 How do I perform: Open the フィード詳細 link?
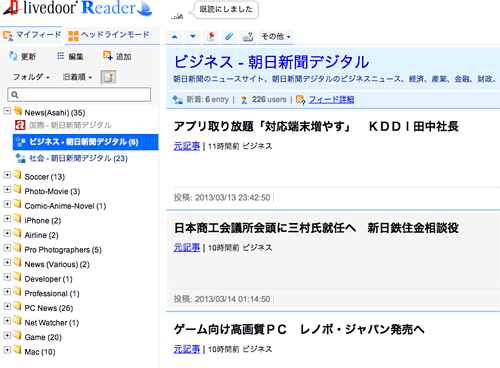point(331,99)
